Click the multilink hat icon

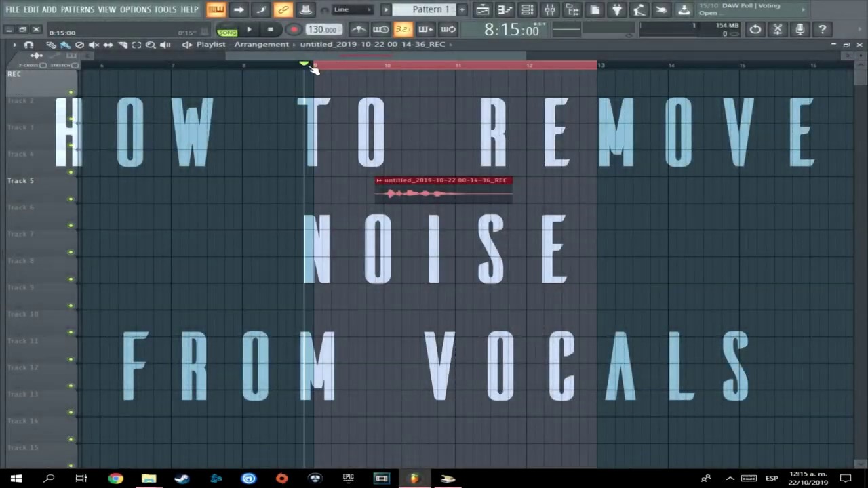click(306, 9)
